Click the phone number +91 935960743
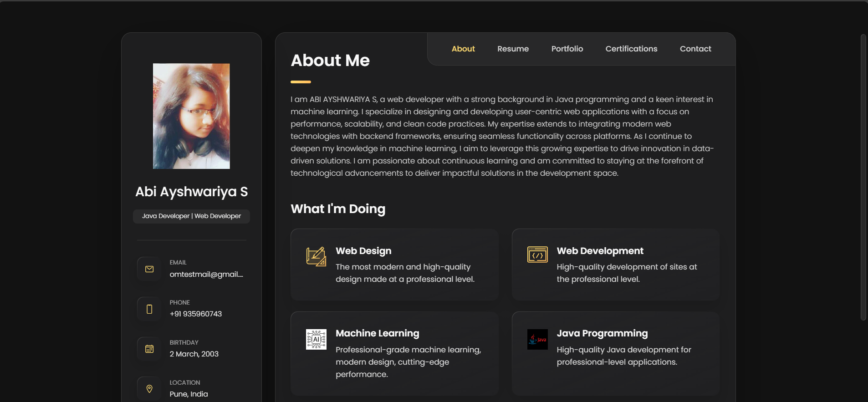Screen dimensions: 868x402 [x=195, y=314]
